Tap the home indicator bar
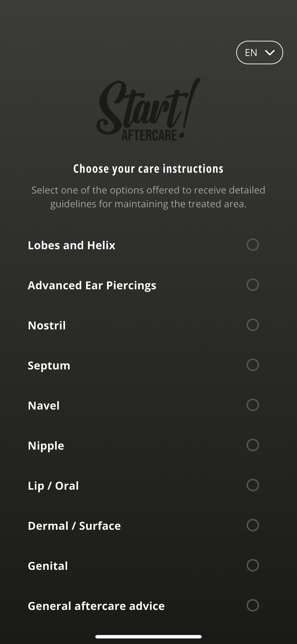 click(148, 636)
